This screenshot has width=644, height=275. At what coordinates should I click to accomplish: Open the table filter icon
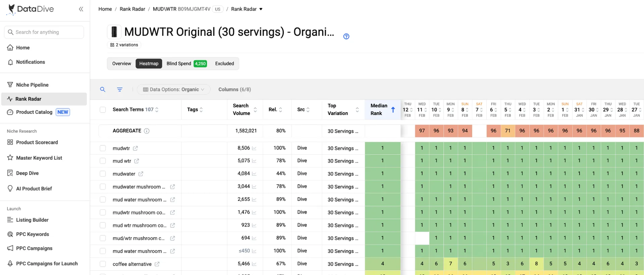[120, 90]
